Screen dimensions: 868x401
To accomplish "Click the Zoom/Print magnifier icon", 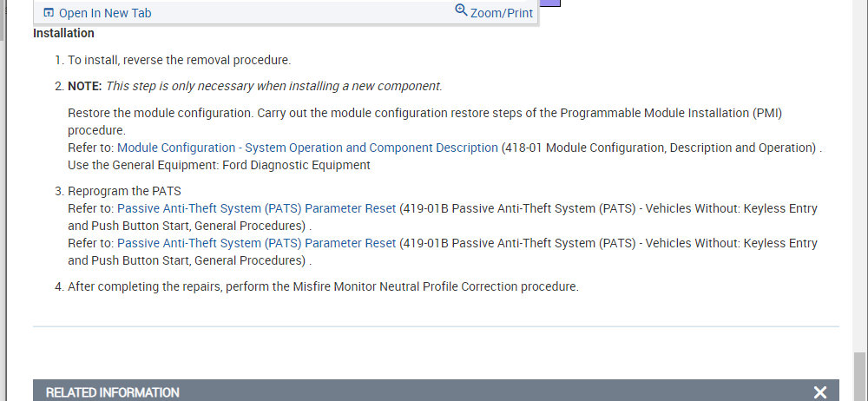I will point(461,11).
